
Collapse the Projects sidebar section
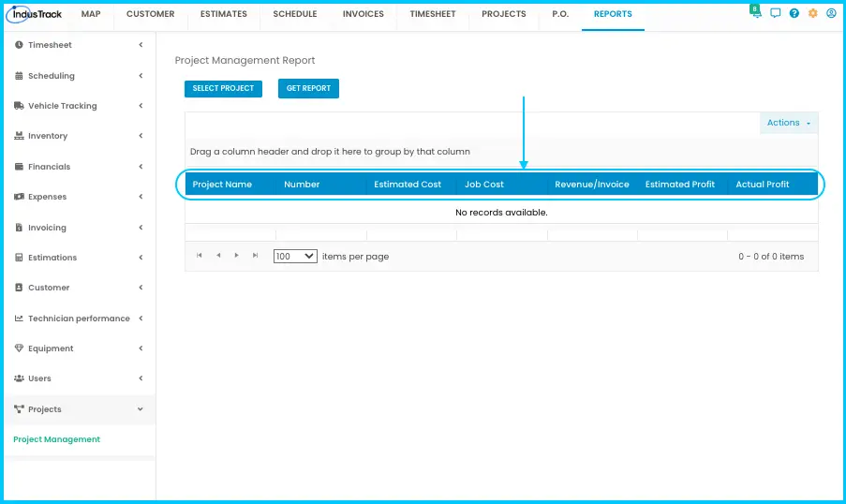tap(80, 409)
